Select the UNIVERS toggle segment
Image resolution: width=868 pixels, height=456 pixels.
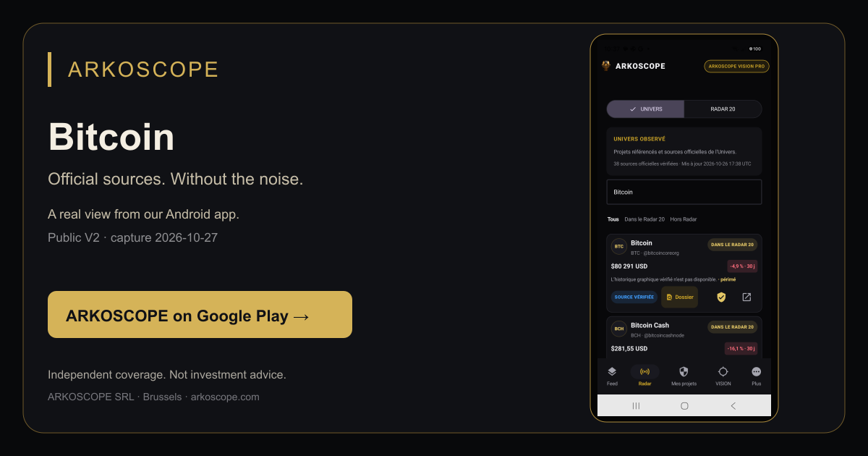pyautogui.click(x=645, y=109)
